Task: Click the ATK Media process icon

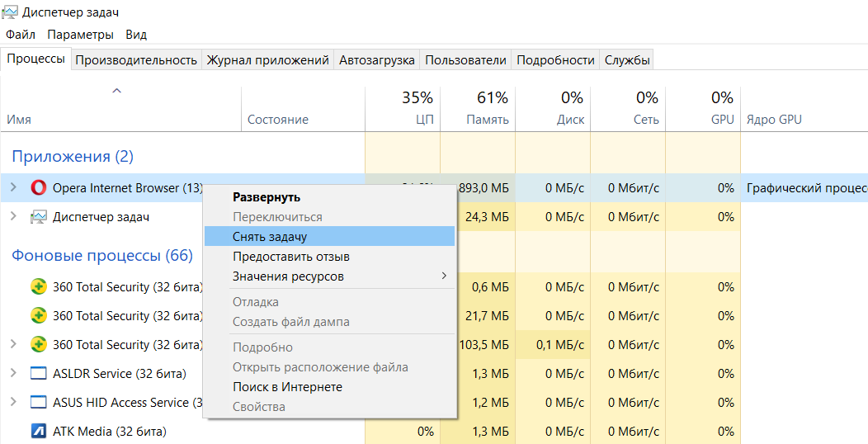Action: tap(38, 431)
